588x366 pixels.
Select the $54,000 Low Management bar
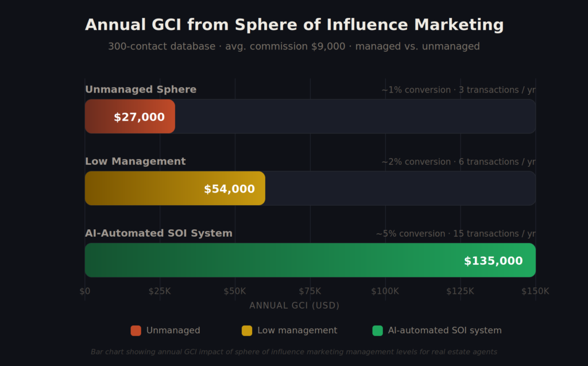click(175, 188)
